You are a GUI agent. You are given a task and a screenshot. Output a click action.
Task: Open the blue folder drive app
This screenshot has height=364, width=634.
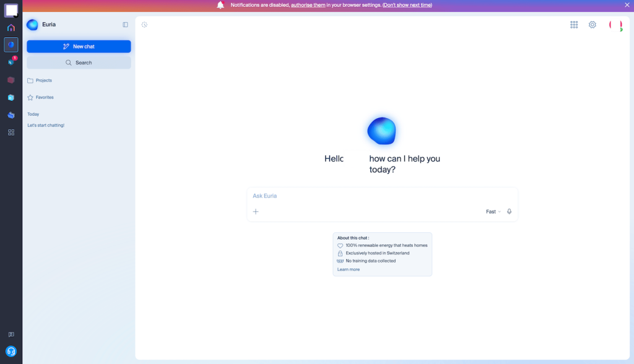(x=11, y=115)
